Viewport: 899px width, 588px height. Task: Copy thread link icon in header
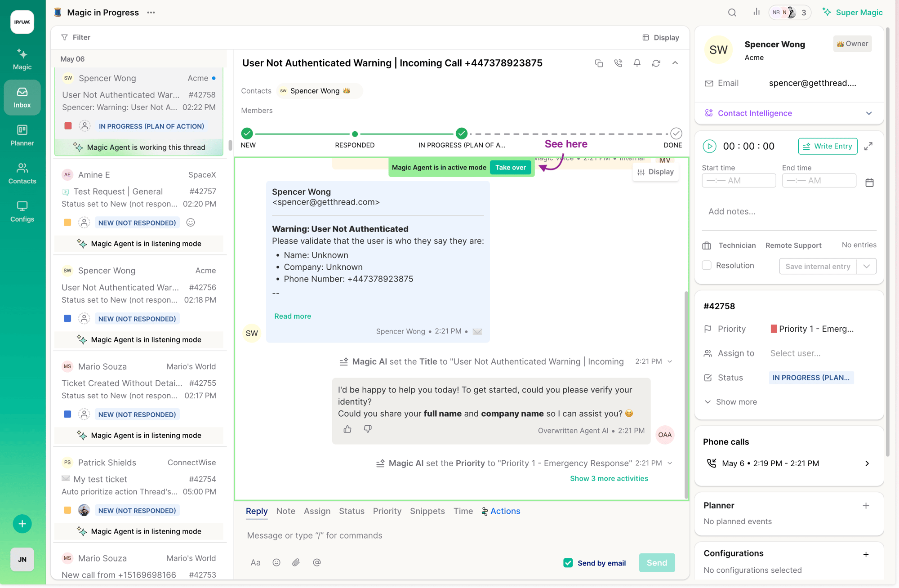point(599,63)
